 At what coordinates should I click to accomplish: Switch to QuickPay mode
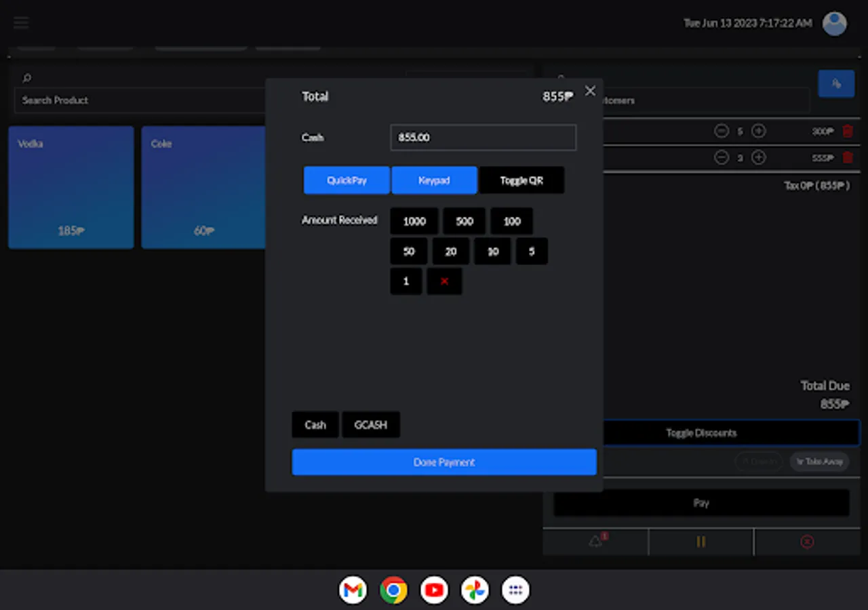coord(347,180)
